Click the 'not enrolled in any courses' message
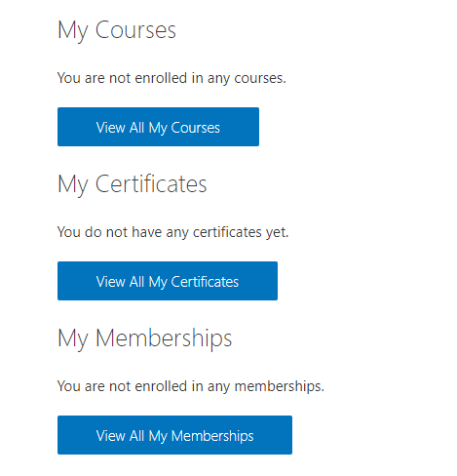 point(171,78)
